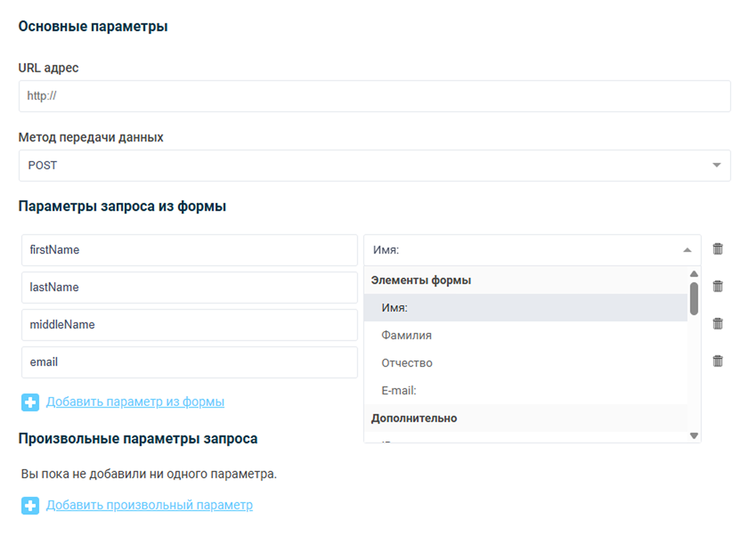756x544 pixels.
Task: Click plus icon for adding custom parameter
Action: [x=30, y=506]
